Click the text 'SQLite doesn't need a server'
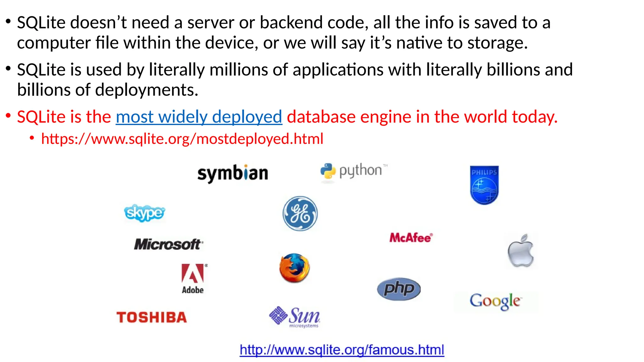644x362 pixels. pyautogui.click(x=125, y=23)
